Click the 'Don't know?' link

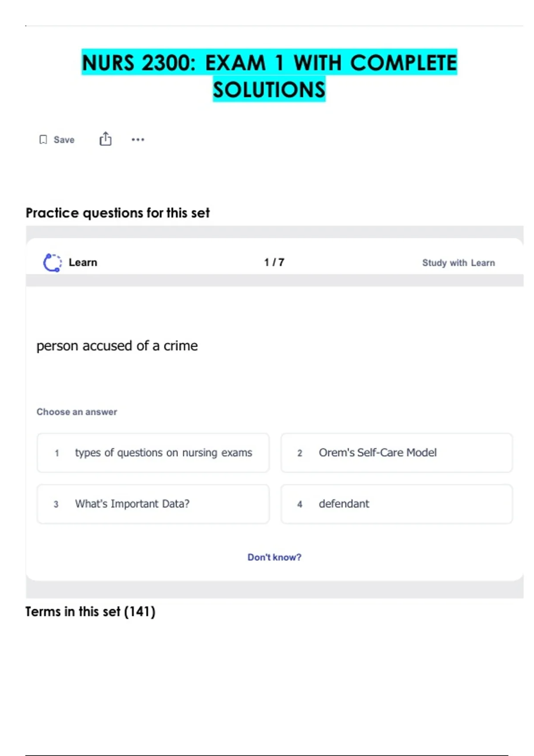click(x=274, y=557)
